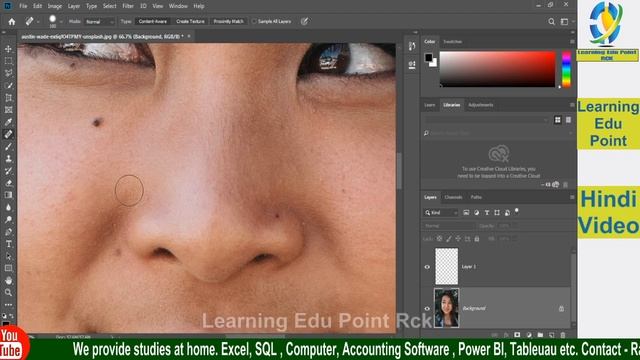This screenshot has height=360, width=640.
Task: Switch to the Adjustments tab
Action: click(x=480, y=105)
